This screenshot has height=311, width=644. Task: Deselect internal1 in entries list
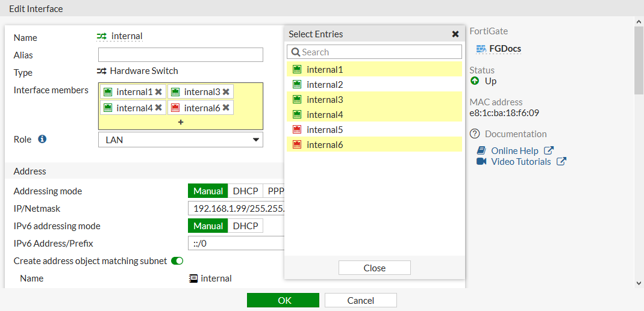pos(324,70)
